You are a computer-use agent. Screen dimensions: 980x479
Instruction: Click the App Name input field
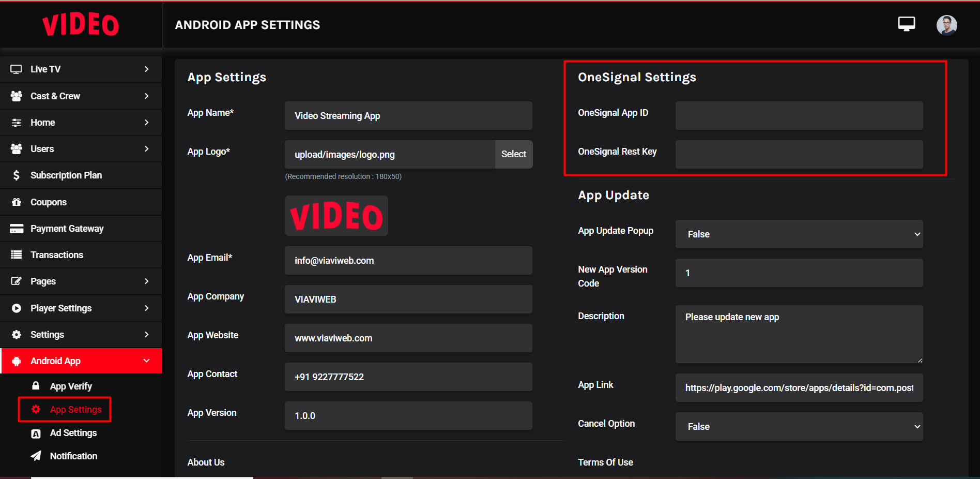408,116
